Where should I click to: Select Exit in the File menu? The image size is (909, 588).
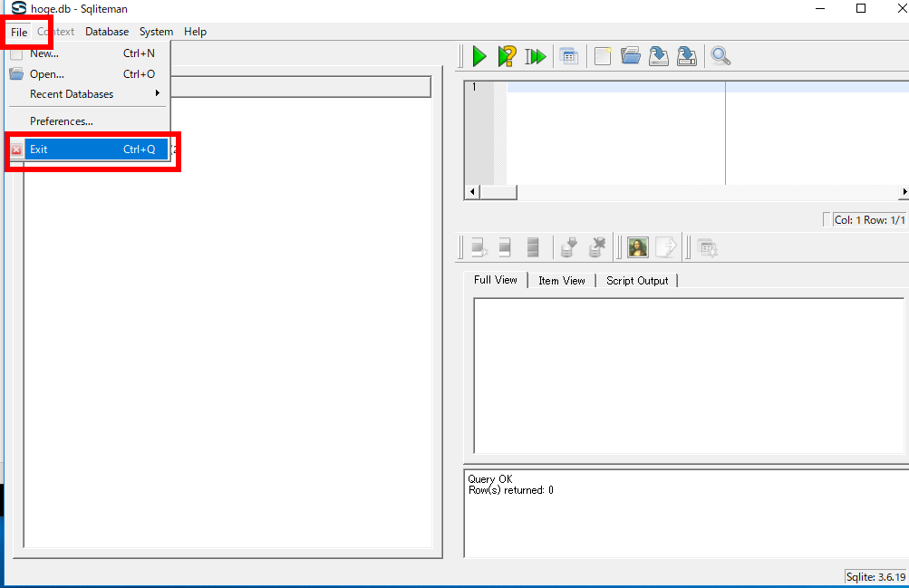tap(88, 149)
